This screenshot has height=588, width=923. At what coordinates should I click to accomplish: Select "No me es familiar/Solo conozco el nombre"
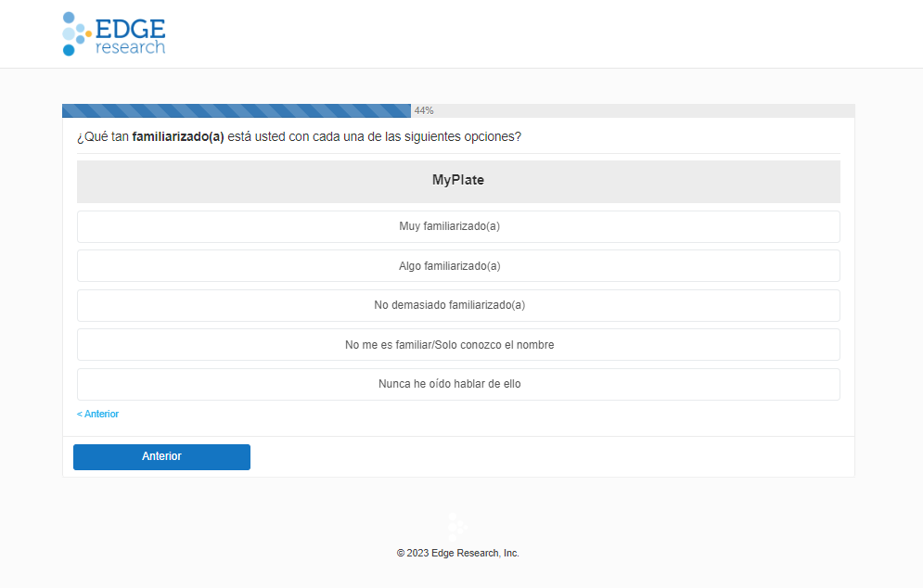(x=458, y=345)
